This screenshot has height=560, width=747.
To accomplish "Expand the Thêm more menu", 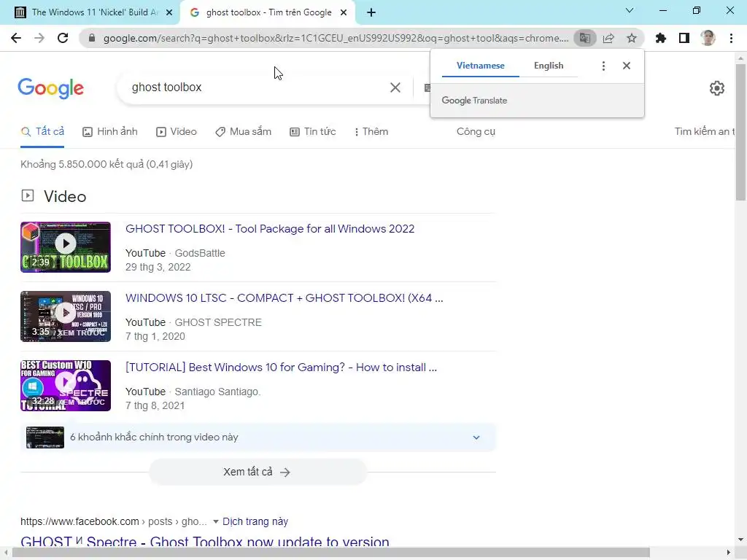I will (371, 132).
